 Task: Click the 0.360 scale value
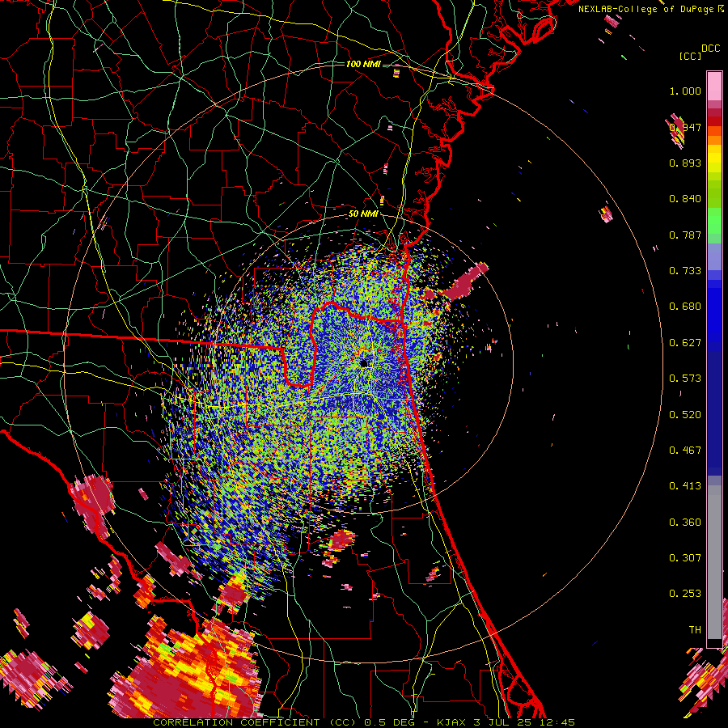click(x=685, y=523)
